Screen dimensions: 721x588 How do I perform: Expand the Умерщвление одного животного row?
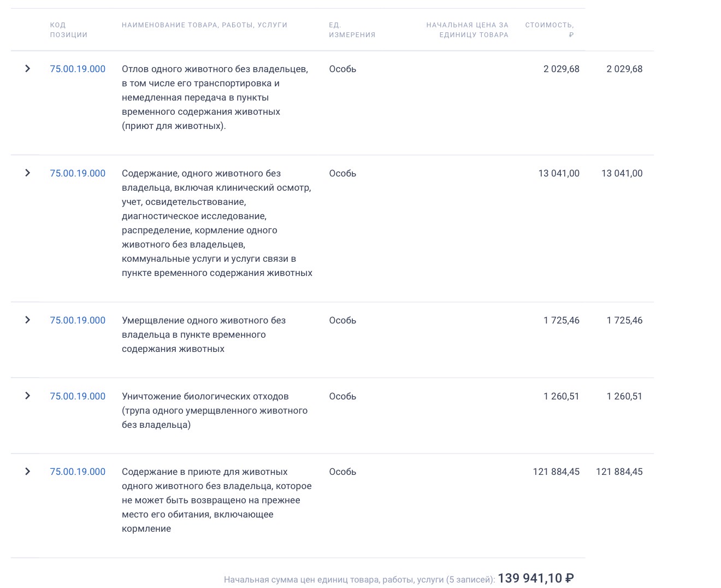point(27,320)
